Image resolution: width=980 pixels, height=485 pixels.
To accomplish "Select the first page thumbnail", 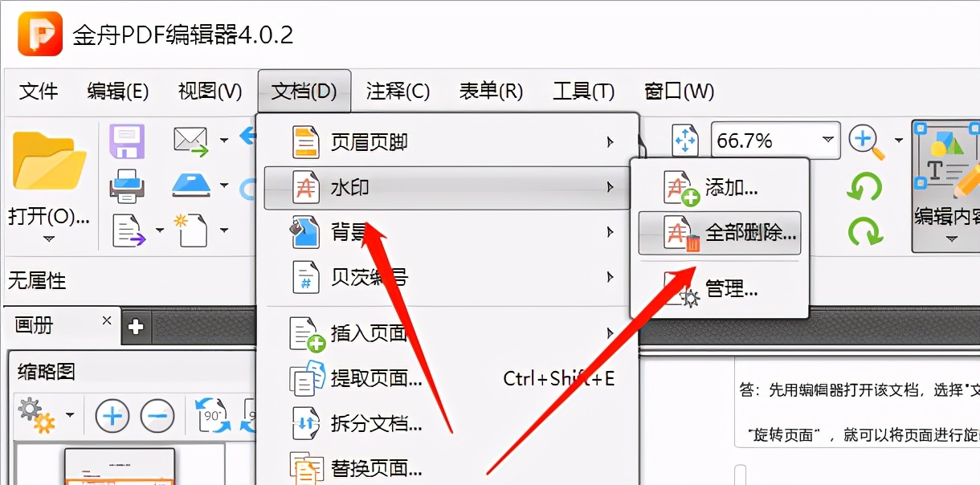I will [x=120, y=467].
